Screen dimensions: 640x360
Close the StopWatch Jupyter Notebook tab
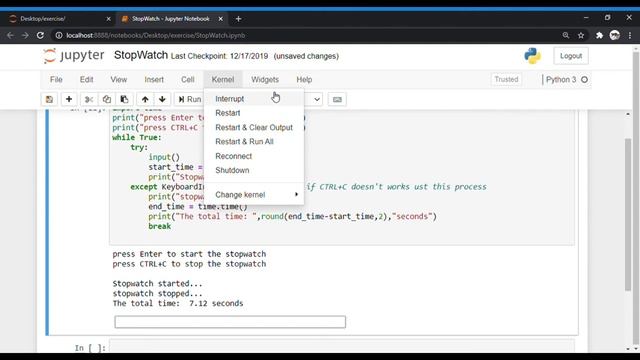click(x=220, y=19)
